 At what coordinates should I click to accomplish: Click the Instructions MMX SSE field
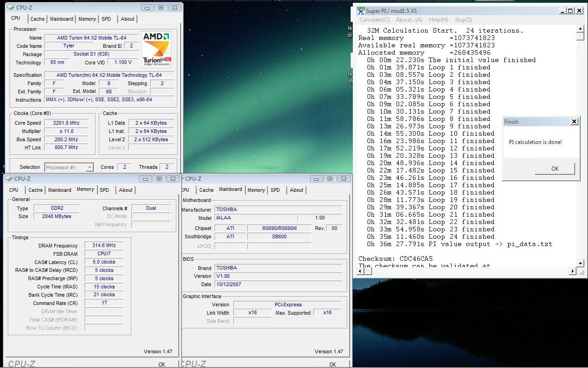click(109, 100)
